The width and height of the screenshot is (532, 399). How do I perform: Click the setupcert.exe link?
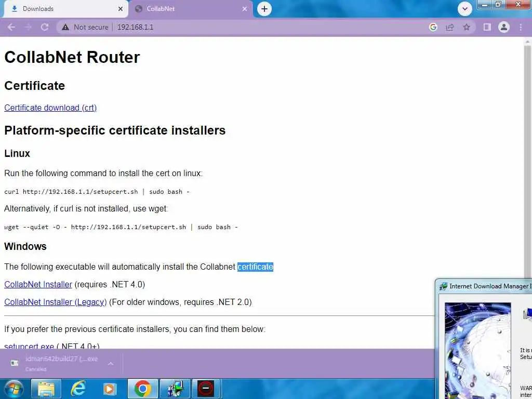(x=29, y=345)
